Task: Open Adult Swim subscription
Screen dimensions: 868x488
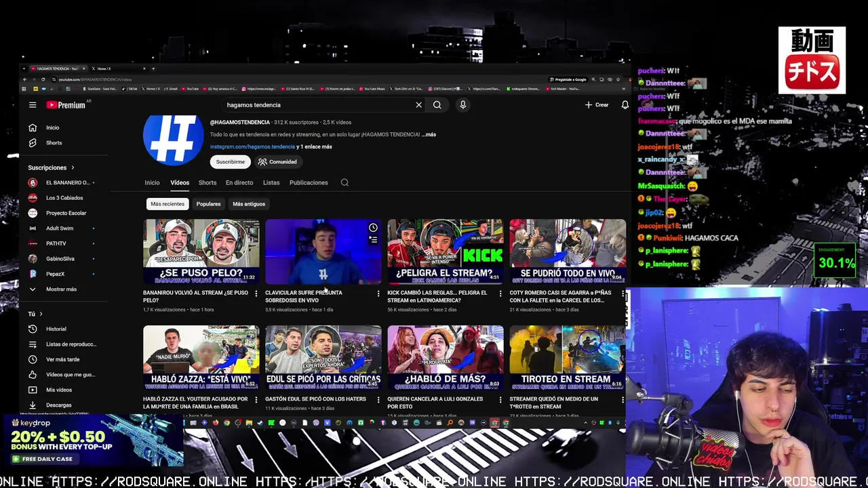Action: [x=61, y=228]
